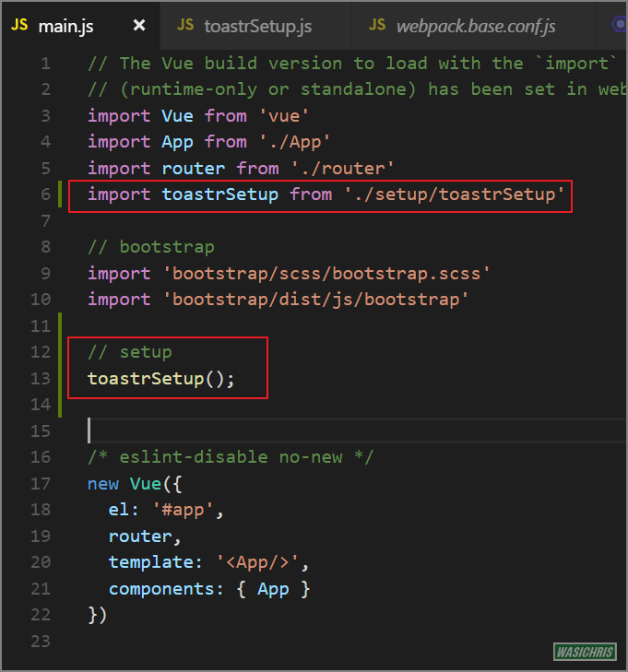The height and width of the screenshot is (672, 628).
Task: Select line number 13 in the gutter
Action: tap(41, 378)
